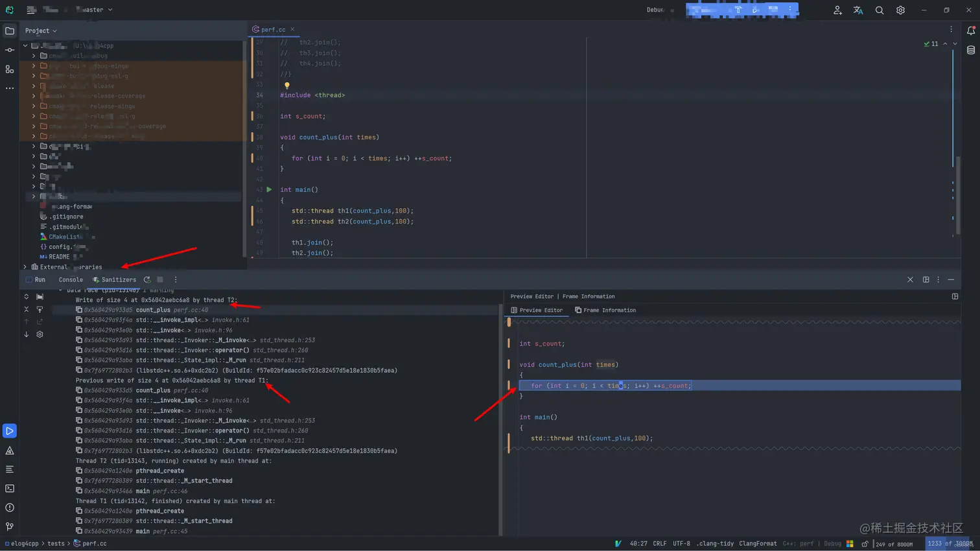Toggle preview layout icon beside Frame Information

coord(955,296)
